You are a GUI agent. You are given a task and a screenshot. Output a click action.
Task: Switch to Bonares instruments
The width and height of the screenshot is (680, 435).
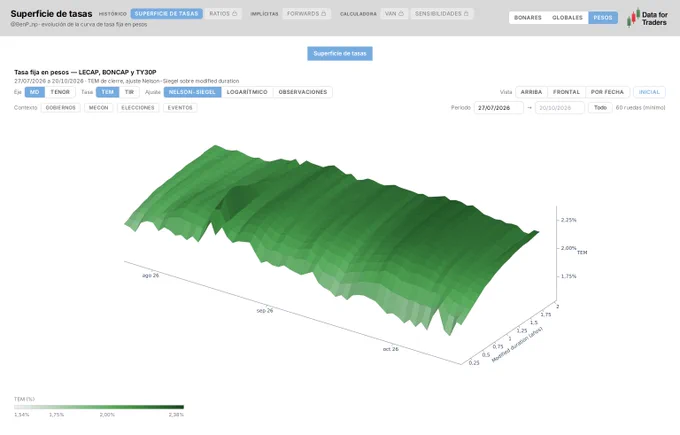click(x=528, y=18)
